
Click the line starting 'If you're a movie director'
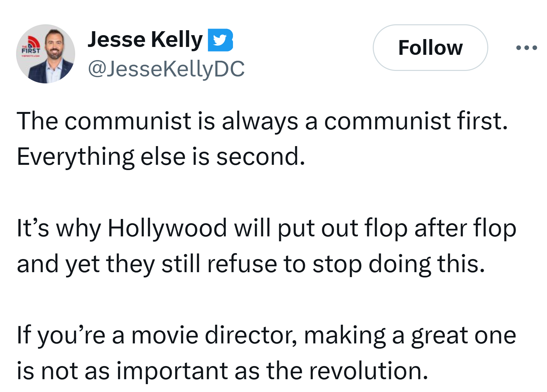pos(266,335)
